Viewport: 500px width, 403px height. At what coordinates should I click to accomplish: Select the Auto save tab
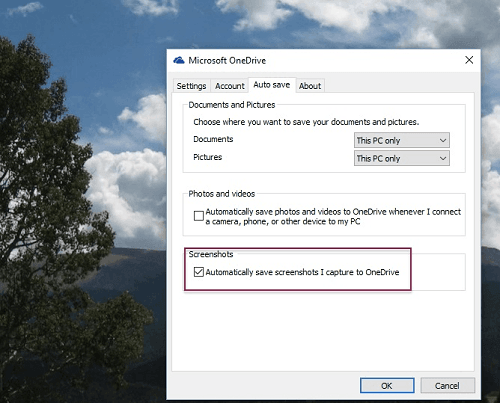pyautogui.click(x=272, y=85)
